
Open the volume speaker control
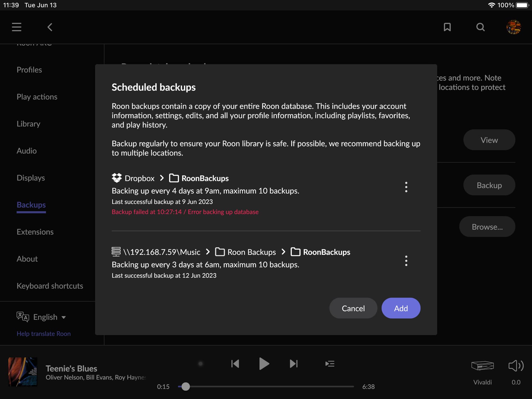coord(516,366)
